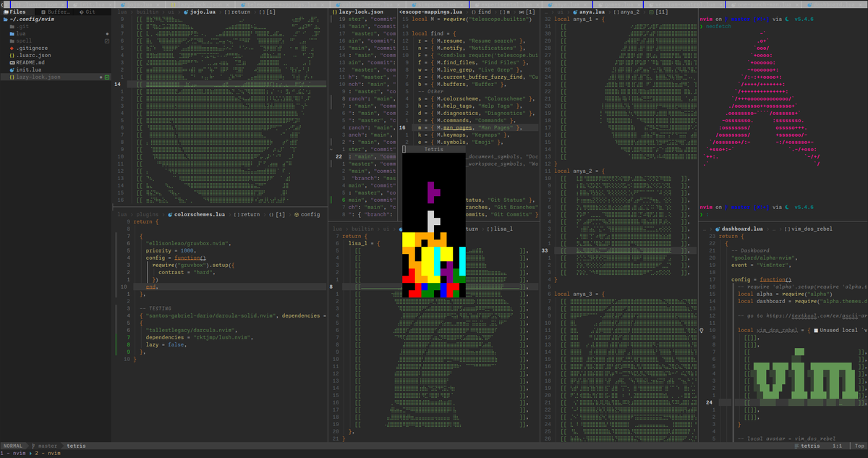
Task: Expand the lua folder in the tree
Action: (17, 34)
